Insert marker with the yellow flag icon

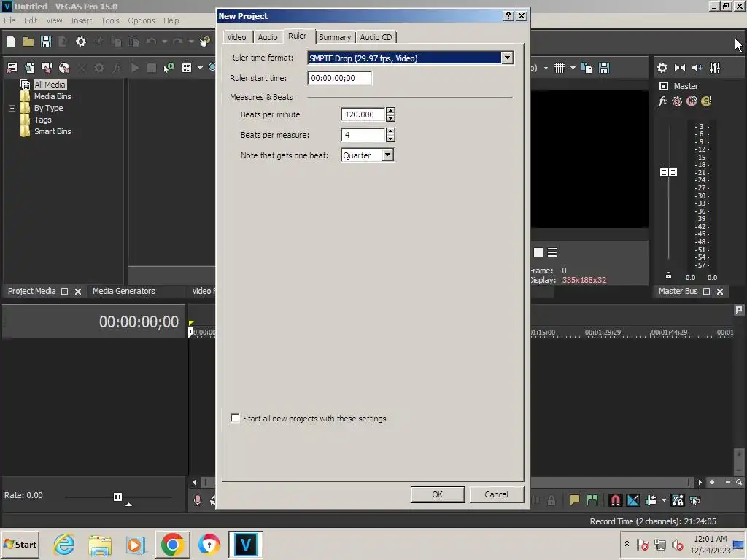(575, 500)
